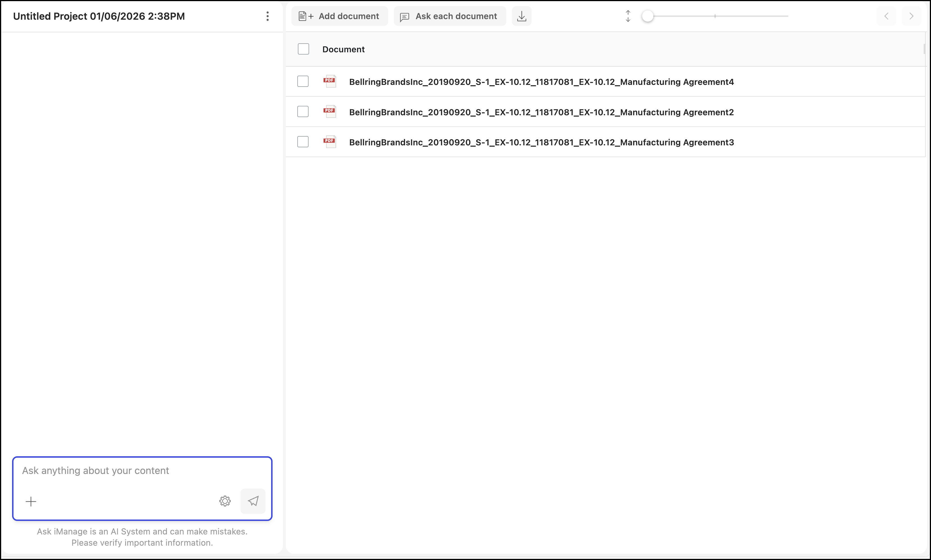Open chat settings gear icon

point(225,501)
